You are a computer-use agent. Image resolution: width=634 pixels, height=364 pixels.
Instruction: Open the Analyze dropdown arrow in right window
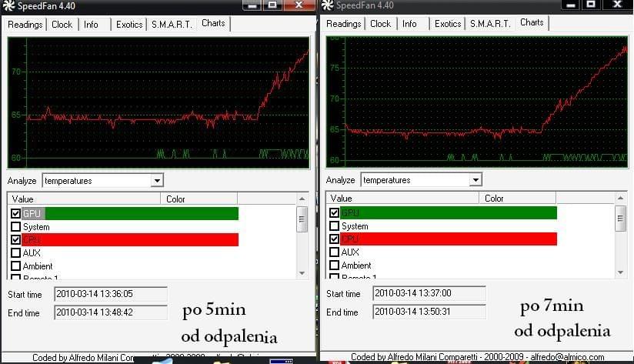point(475,179)
